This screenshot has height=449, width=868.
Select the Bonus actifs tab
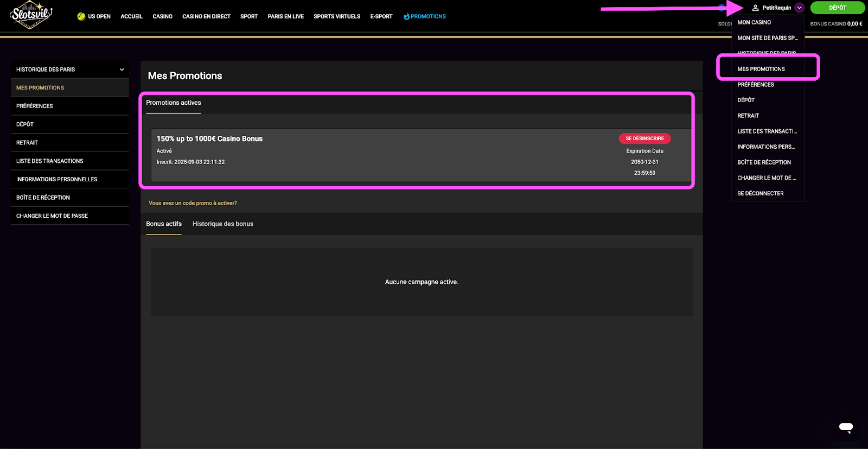click(x=163, y=224)
